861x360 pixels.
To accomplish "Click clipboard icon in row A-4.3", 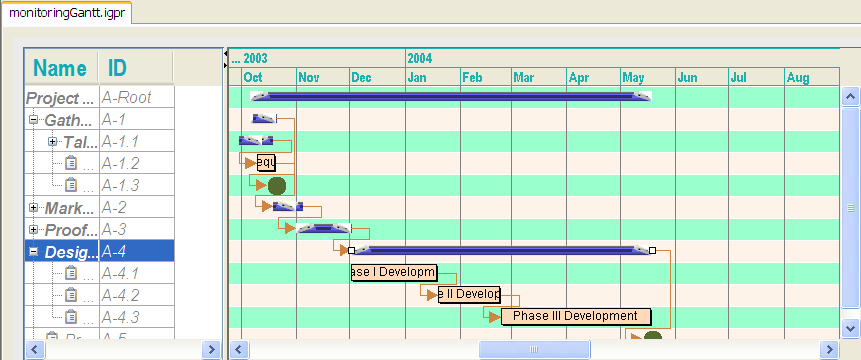I will click(x=71, y=317).
